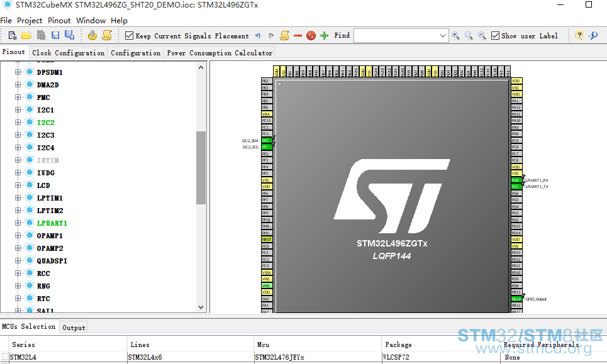Click the Undo arrow icon
607x364 pixels.
click(x=258, y=36)
